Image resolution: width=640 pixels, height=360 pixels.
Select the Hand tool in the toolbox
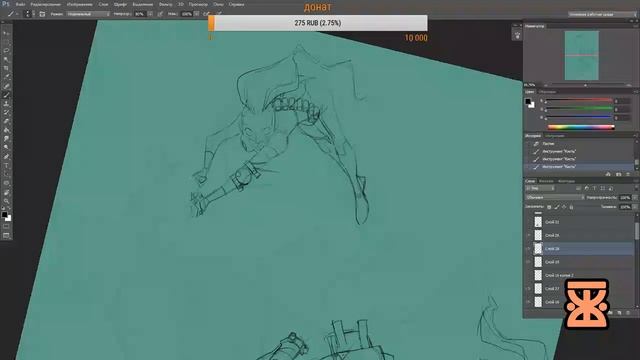[6, 192]
